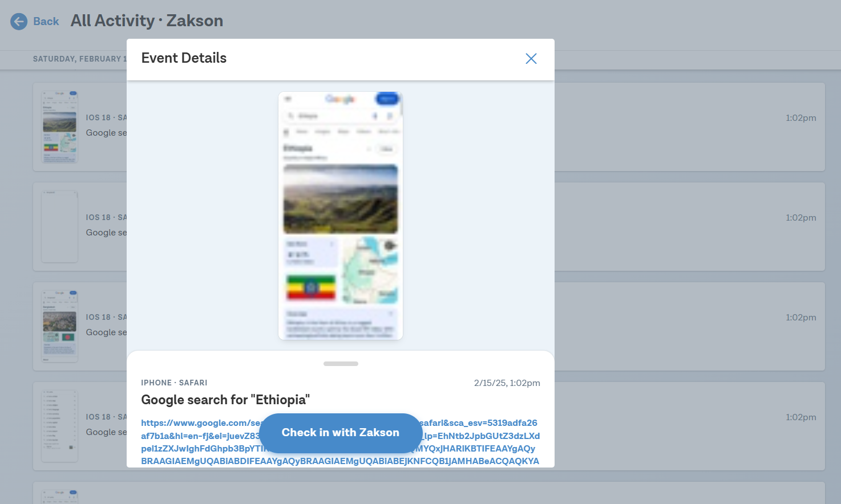The image size is (841, 504).
Task: Click Saturday, February date header
Action: pos(80,59)
